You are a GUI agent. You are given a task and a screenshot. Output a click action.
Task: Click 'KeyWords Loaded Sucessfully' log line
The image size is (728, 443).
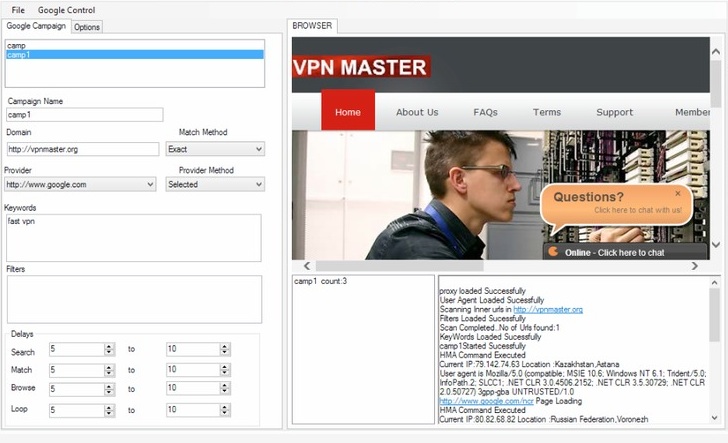[490, 337]
